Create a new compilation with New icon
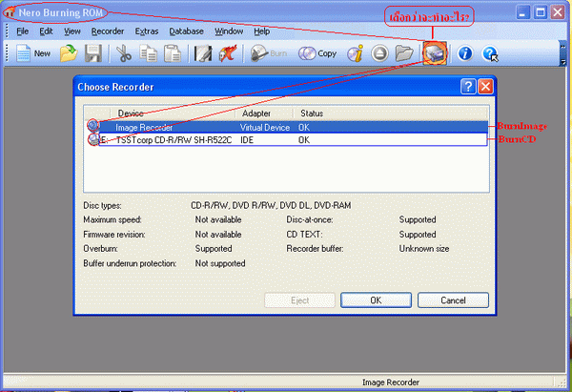This screenshot has height=392, width=572. 33,53
